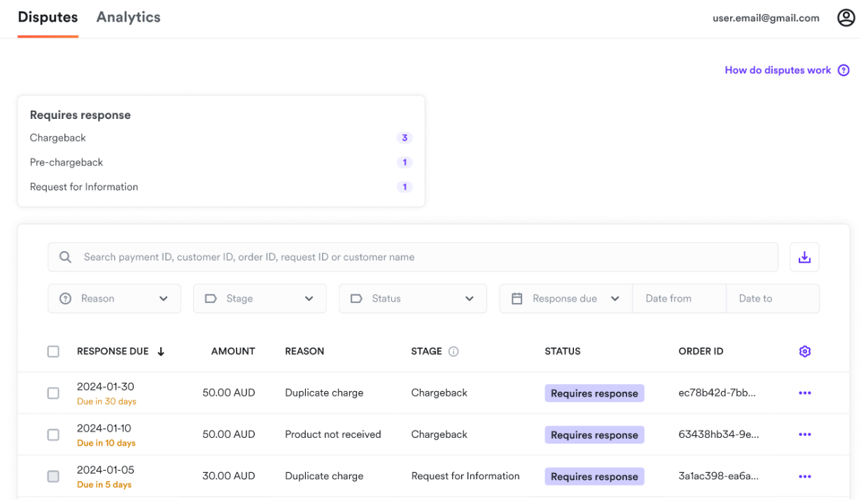Screen dimensions: 868x503
Task: Open the Status filter dropdown
Action: pos(412,298)
